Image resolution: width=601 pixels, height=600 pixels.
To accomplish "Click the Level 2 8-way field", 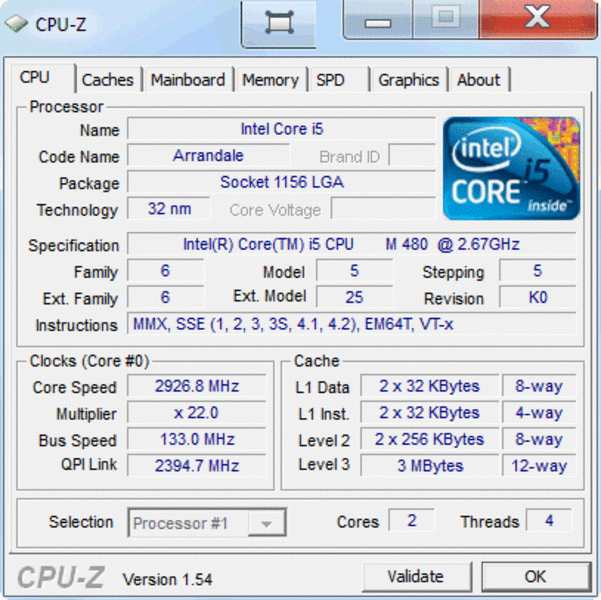I will (539, 439).
